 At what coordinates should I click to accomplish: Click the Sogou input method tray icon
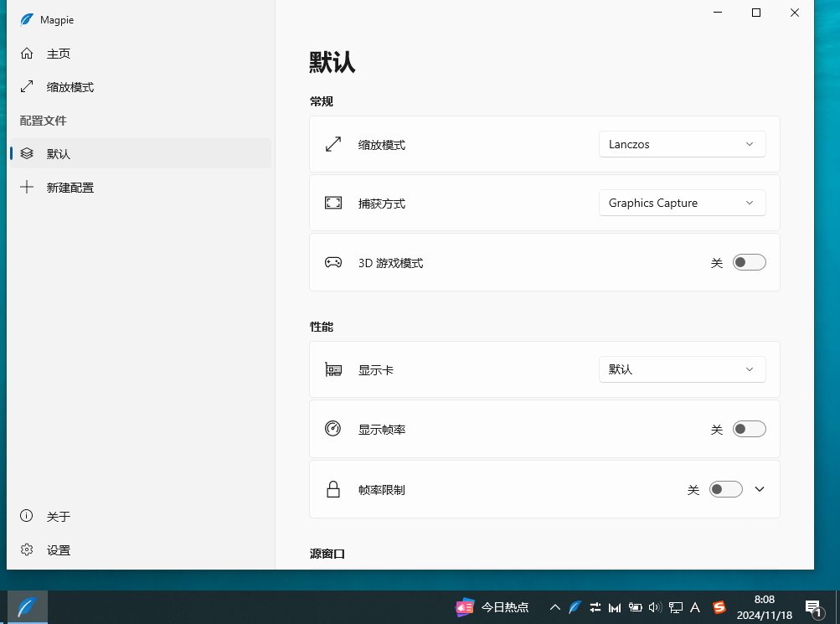pos(719,607)
